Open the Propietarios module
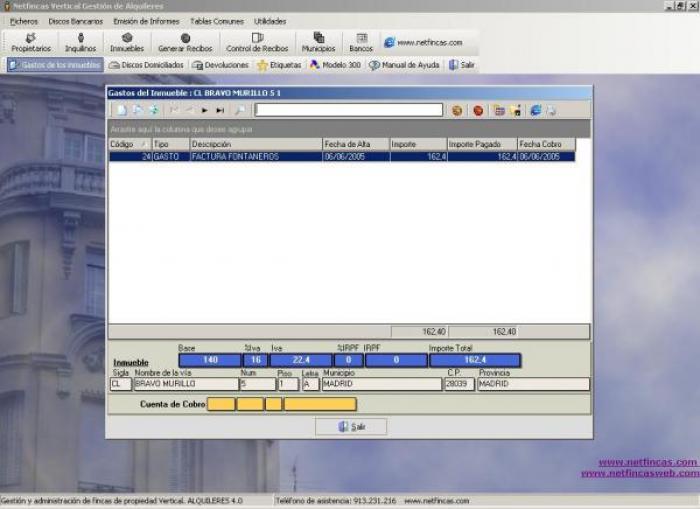The width and height of the screenshot is (700, 509). pyautogui.click(x=31, y=43)
